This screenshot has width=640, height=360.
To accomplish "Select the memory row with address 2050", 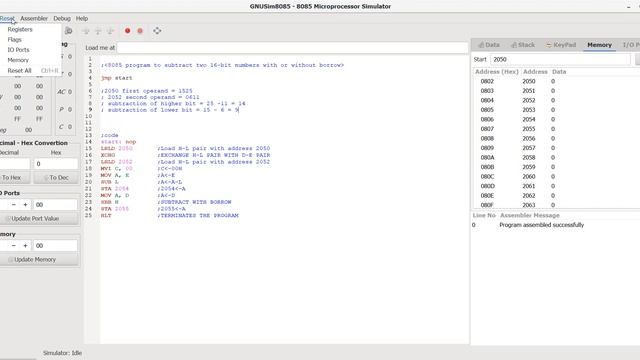I will coord(556,81).
